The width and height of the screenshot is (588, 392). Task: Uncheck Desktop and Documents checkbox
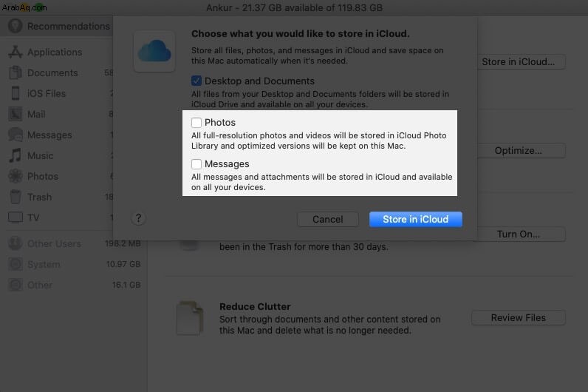196,81
